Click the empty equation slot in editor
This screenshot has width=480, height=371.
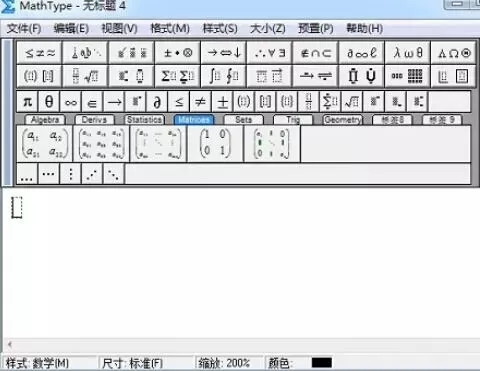pos(17,207)
